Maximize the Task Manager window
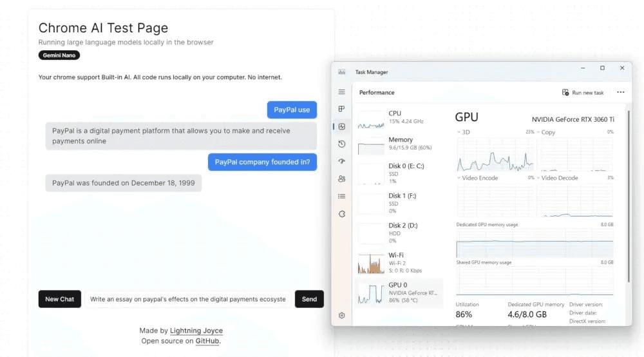The height and width of the screenshot is (357, 644). pyautogui.click(x=602, y=68)
